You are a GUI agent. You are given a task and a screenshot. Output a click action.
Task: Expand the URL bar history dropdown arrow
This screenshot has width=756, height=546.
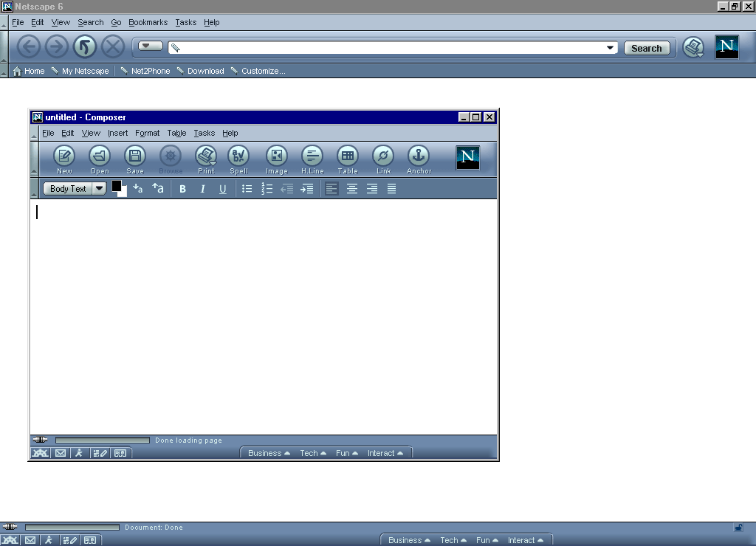pos(610,47)
